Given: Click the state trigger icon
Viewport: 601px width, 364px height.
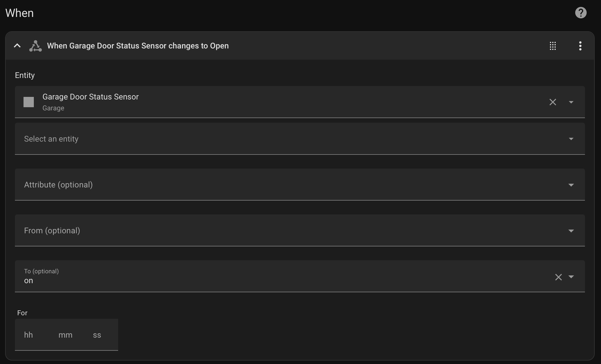Looking at the screenshot, I should 35,46.
